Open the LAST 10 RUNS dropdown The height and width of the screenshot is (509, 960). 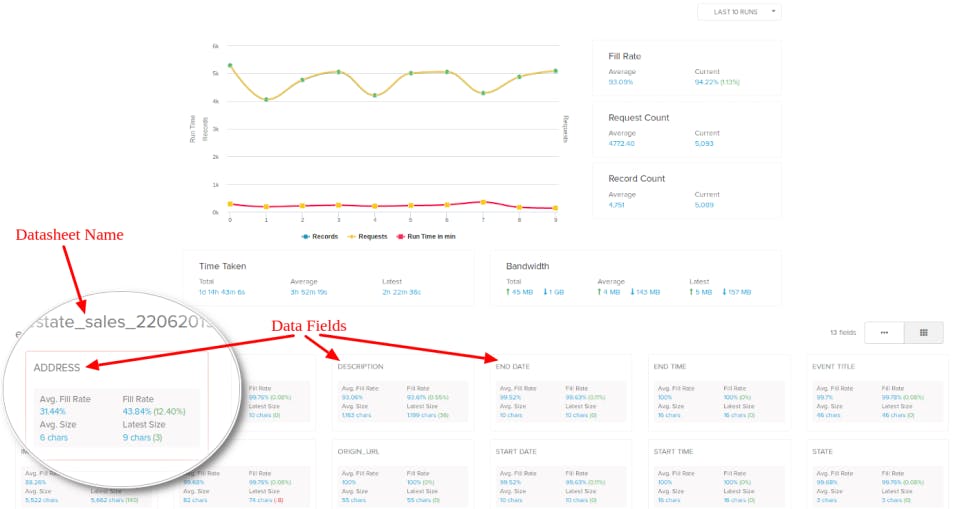tap(740, 12)
